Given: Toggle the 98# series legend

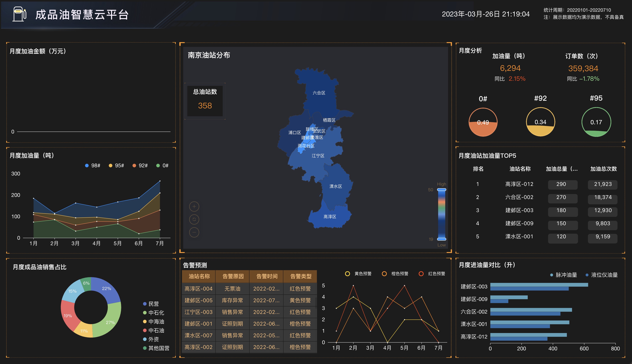Looking at the screenshot, I should (x=93, y=166).
